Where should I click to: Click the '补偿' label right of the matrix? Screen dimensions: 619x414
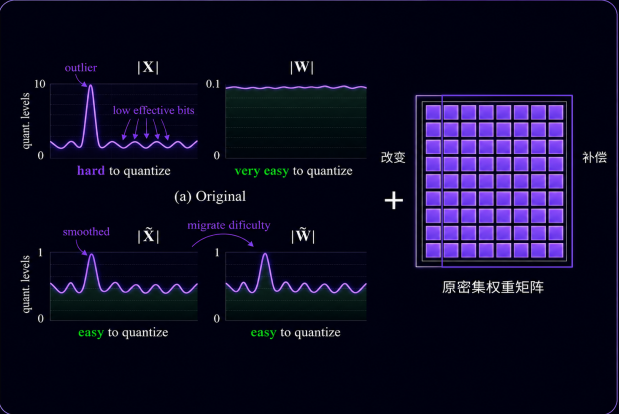pos(595,157)
